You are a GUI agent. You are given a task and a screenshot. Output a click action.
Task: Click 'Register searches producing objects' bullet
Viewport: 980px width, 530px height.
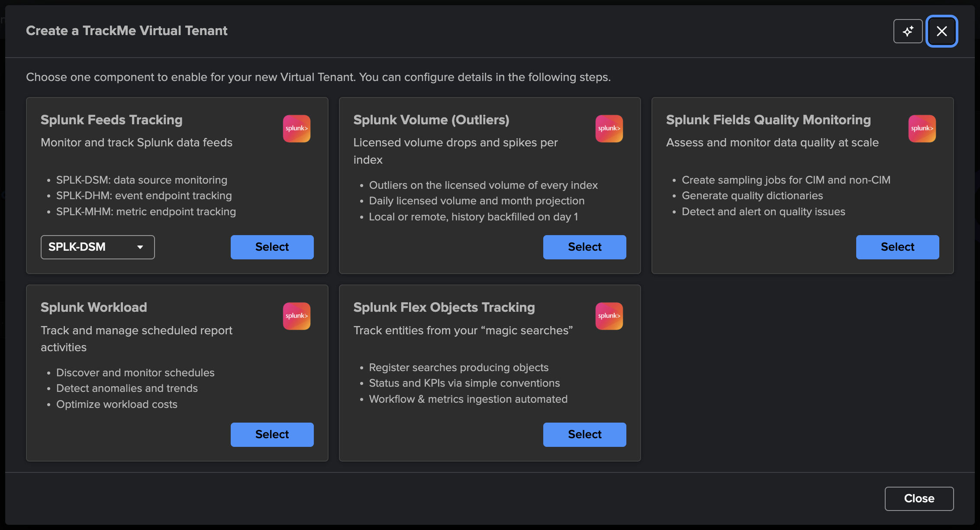[x=459, y=368]
